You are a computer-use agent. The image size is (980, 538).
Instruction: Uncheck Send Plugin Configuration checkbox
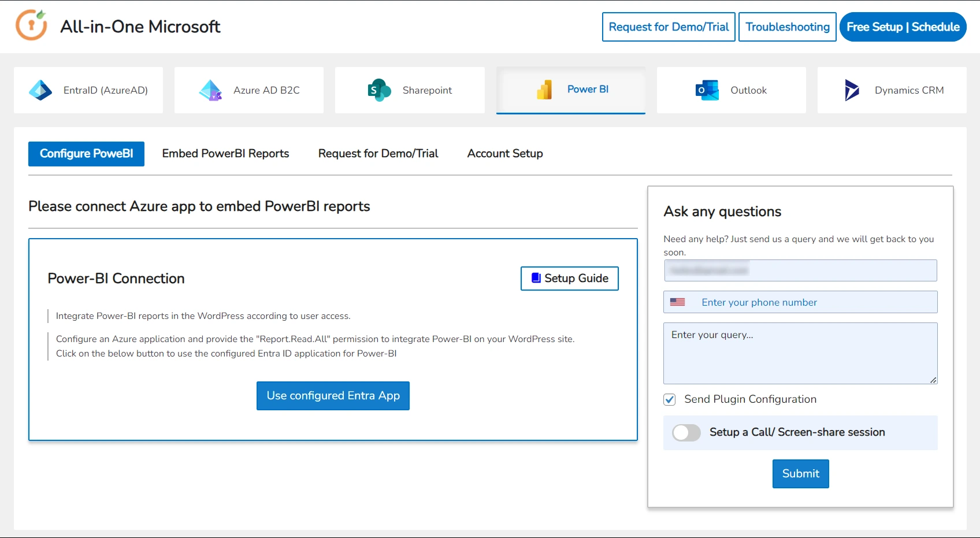[670, 399]
